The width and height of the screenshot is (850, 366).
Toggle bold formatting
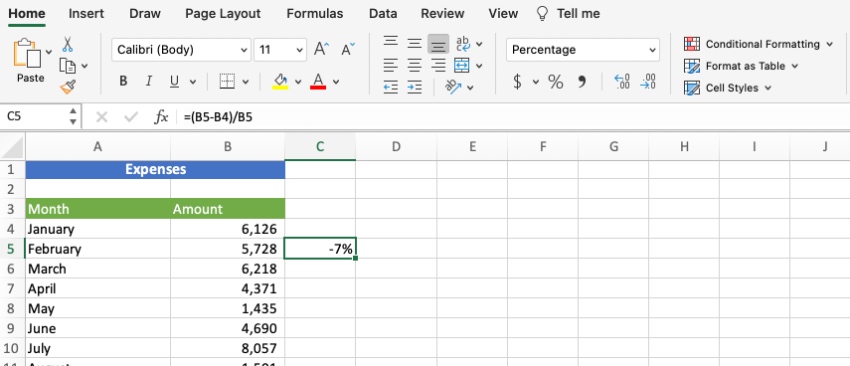123,82
